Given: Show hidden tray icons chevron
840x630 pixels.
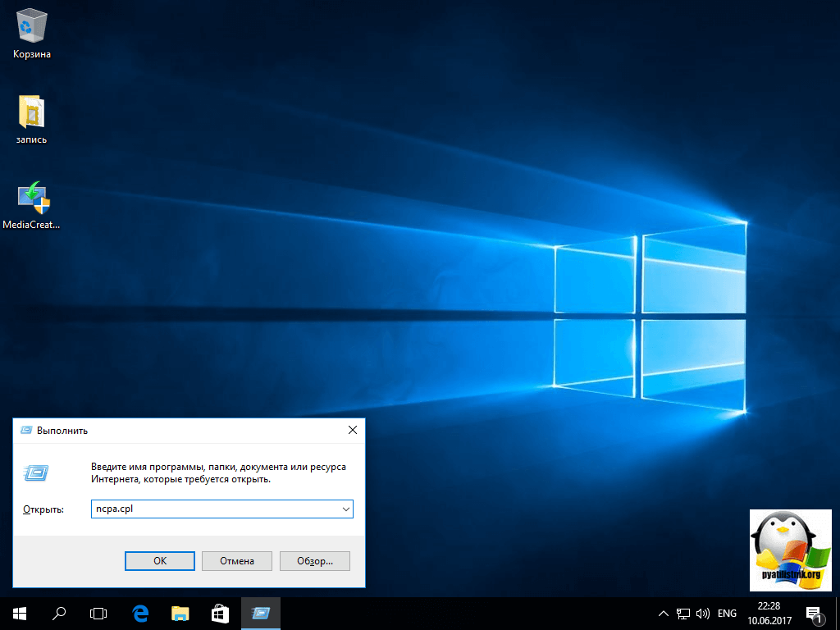Looking at the screenshot, I should point(663,614).
